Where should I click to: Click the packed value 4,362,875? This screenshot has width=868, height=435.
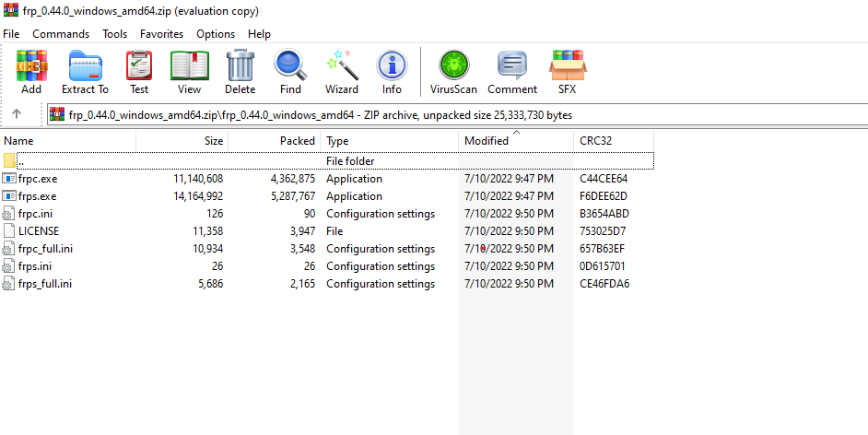[293, 179]
